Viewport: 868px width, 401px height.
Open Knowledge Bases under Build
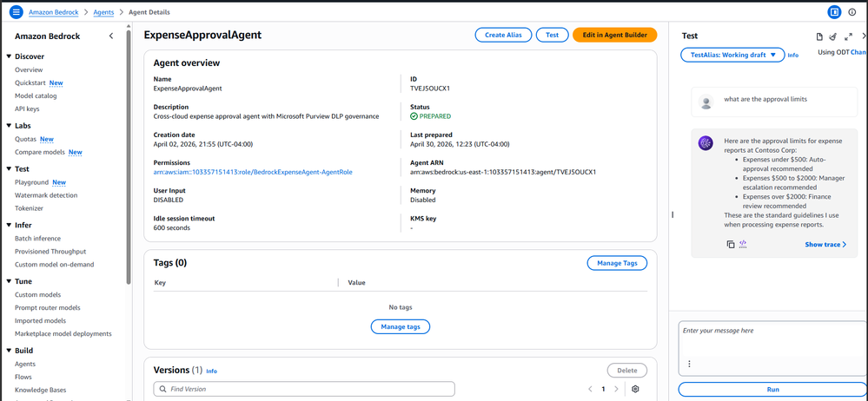41,390
